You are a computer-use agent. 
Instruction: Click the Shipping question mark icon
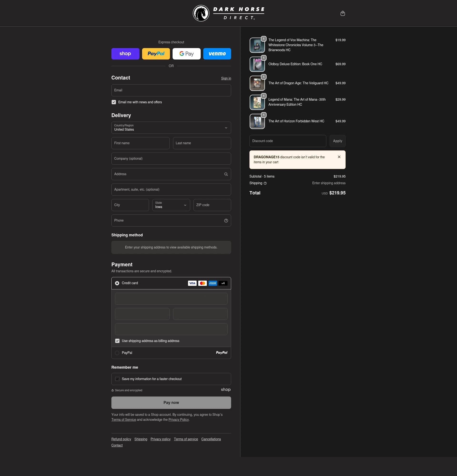click(x=265, y=183)
